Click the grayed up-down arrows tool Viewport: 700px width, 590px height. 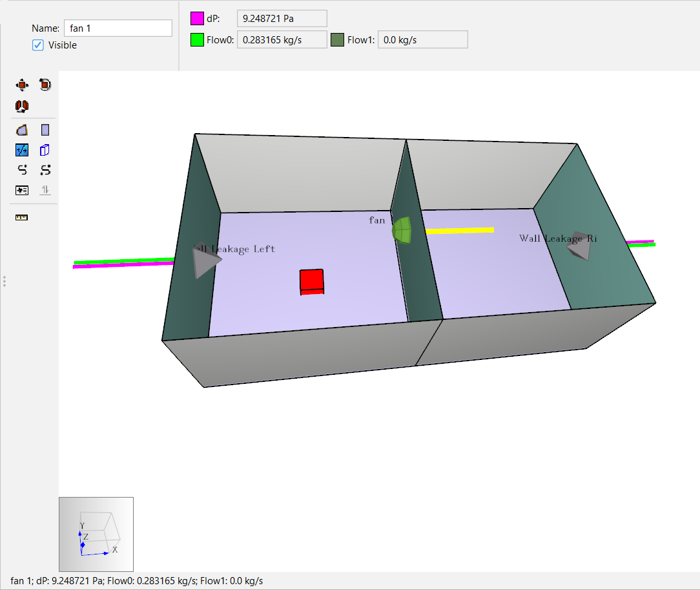45,190
